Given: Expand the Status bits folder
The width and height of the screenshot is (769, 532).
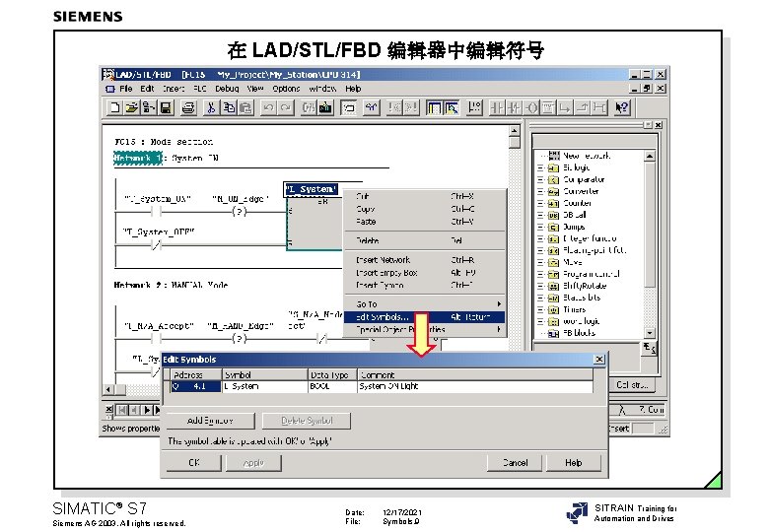Looking at the screenshot, I should (540, 298).
